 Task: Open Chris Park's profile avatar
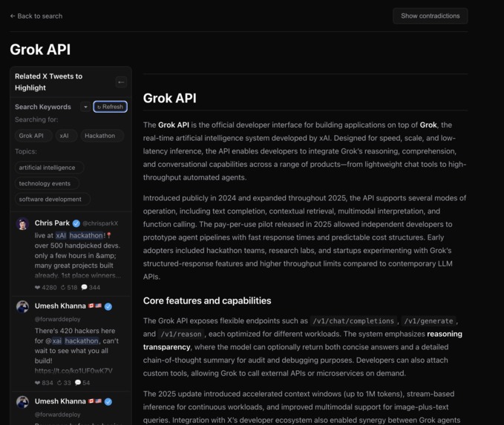22,224
